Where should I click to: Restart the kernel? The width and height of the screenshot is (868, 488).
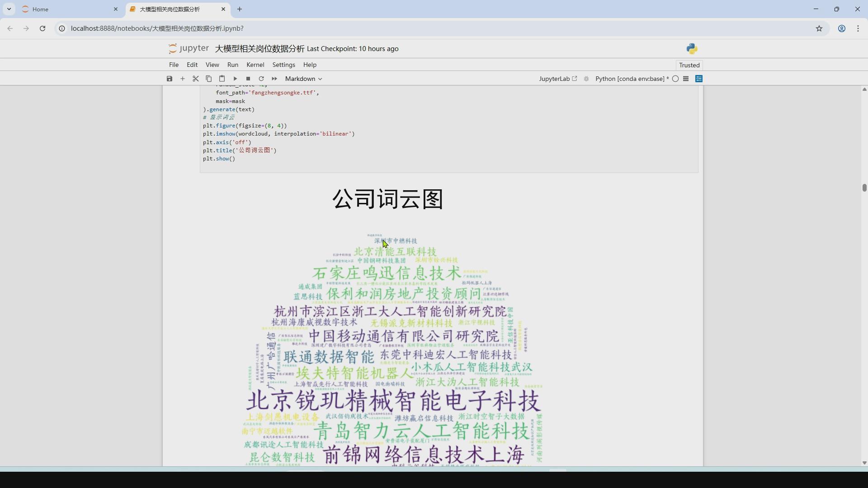tap(261, 79)
